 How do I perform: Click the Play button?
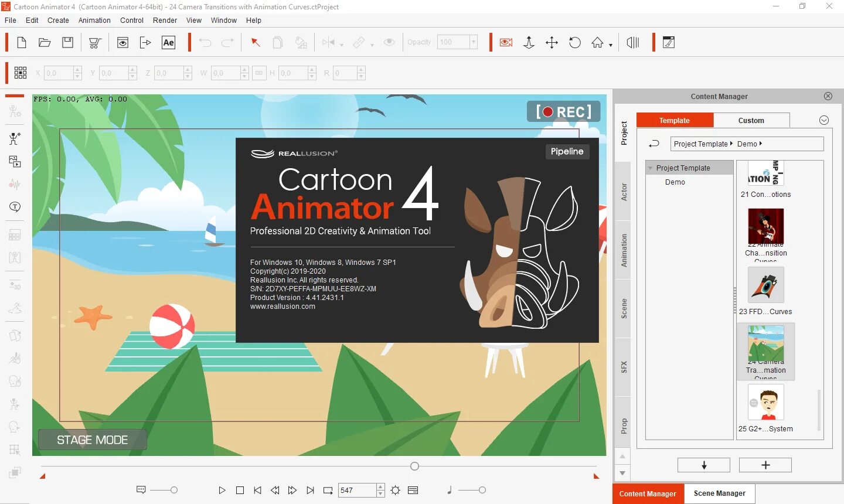(x=222, y=490)
